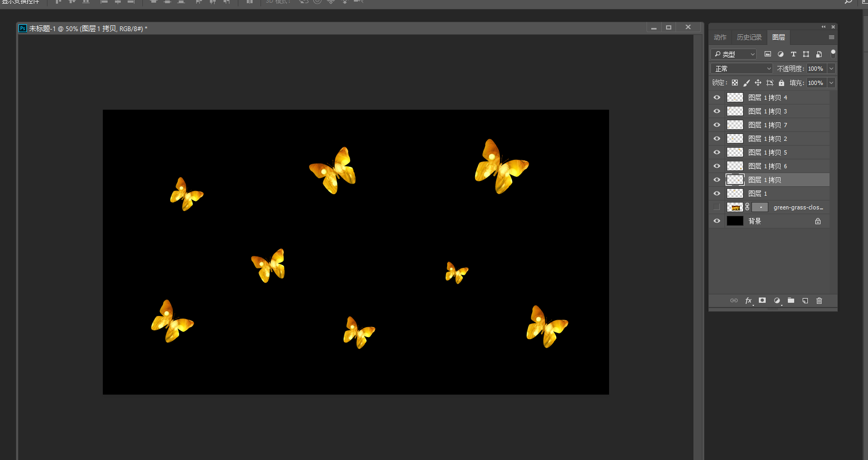Add a layer mask
This screenshot has width=868, height=460.
click(762, 301)
